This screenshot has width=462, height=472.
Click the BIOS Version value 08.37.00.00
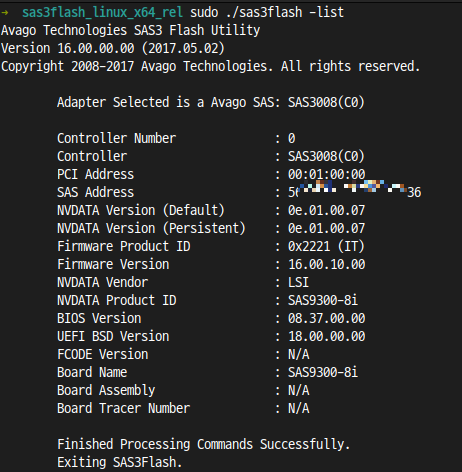click(326, 318)
